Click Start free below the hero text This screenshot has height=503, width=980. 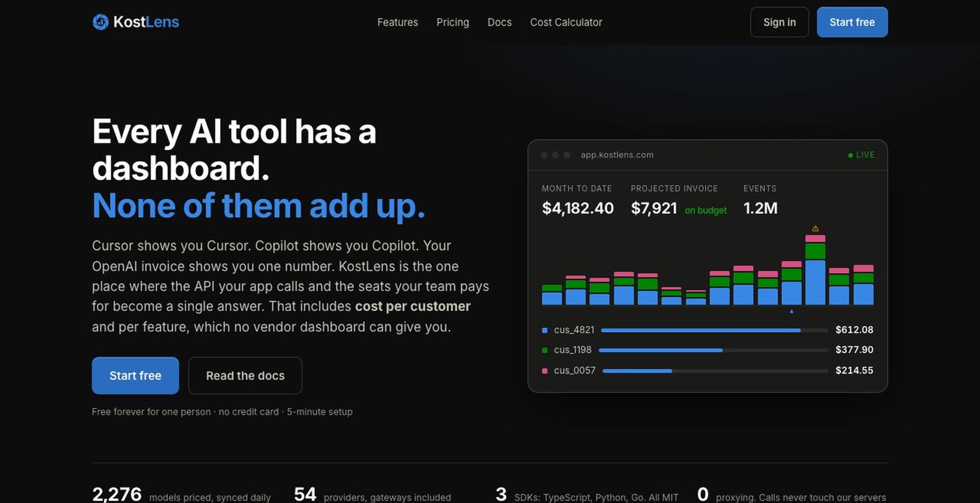tap(135, 375)
